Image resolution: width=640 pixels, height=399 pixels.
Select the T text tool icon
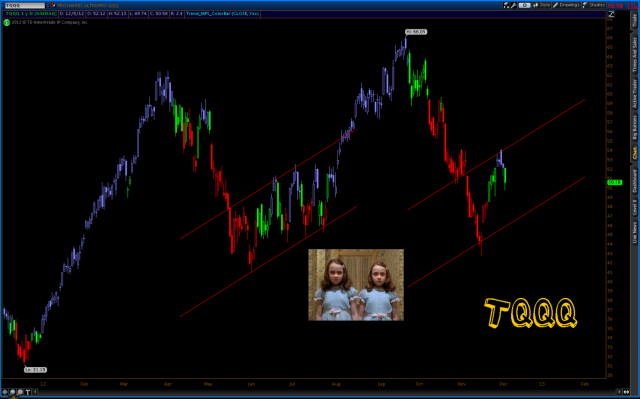click(x=28, y=392)
